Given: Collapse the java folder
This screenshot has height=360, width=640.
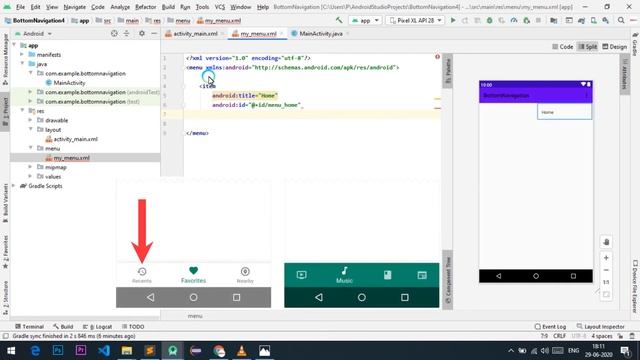Looking at the screenshot, I should (x=22, y=64).
